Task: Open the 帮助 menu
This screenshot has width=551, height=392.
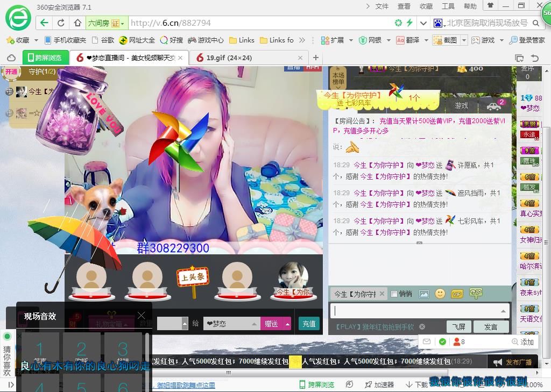Action: click(470, 6)
